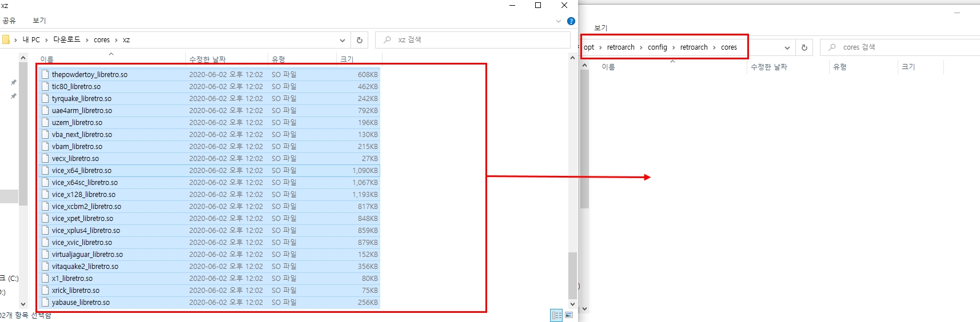Click the refresh button in cores window
Screen dimensions: 980x322
coord(804,47)
